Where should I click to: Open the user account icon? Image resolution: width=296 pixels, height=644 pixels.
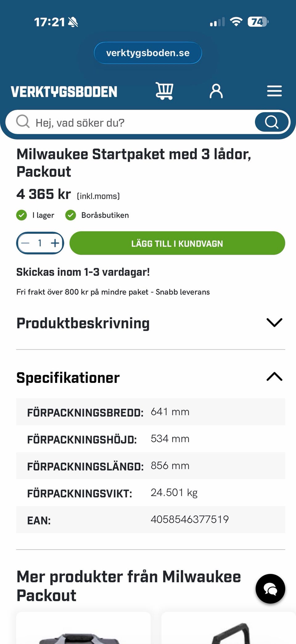click(x=216, y=91)
